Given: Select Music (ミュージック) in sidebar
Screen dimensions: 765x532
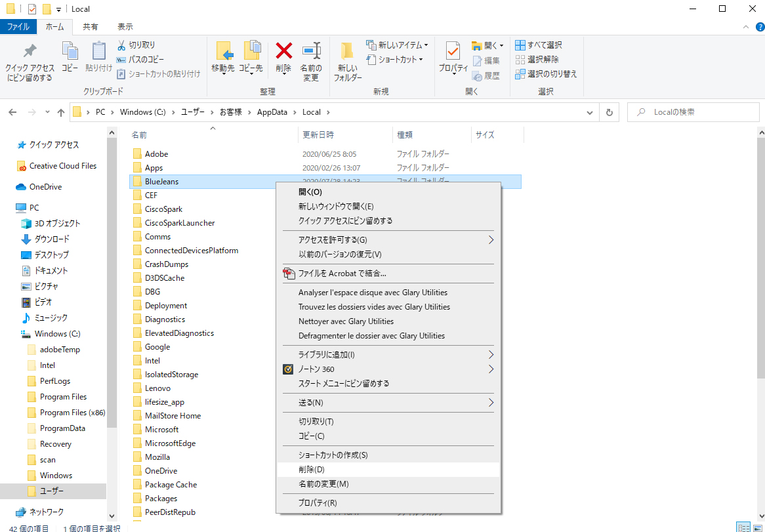Looking at the screenshot, I should pyautogui.click(x=45, y=318).
